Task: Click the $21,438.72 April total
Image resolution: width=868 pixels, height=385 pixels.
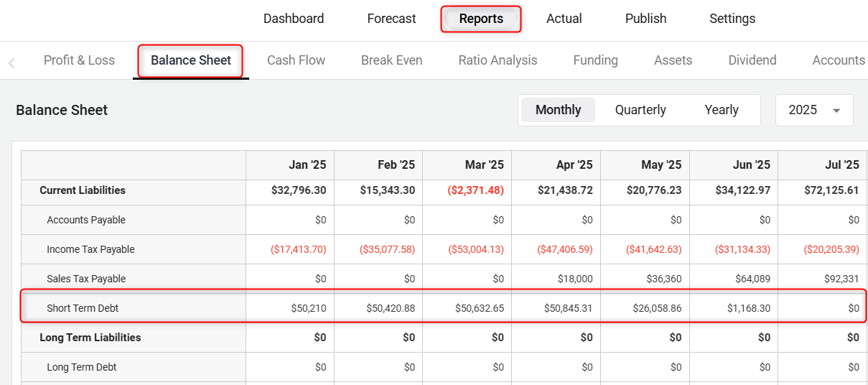Action: click(x=565, y=190)
